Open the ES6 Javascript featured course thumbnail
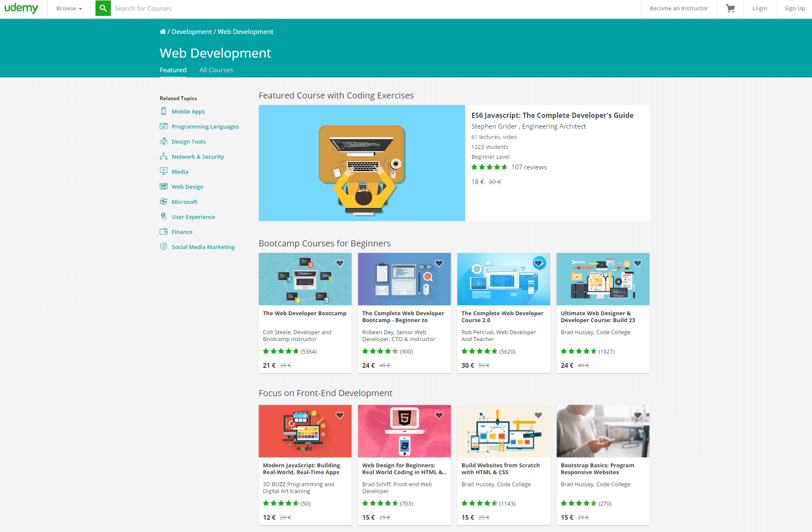Viewport: 812px width, 532px height. [362, 163]
